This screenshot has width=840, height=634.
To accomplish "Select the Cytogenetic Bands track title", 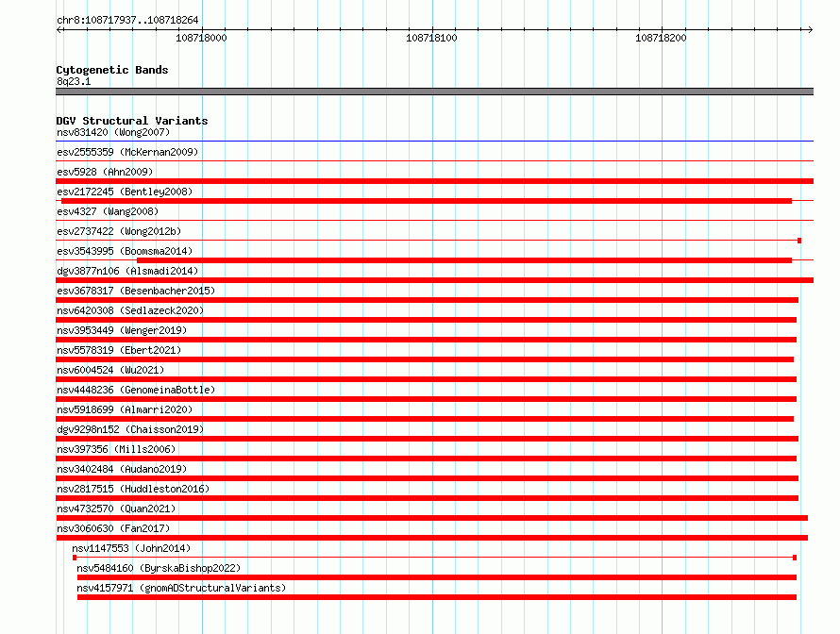I will 112,70.
